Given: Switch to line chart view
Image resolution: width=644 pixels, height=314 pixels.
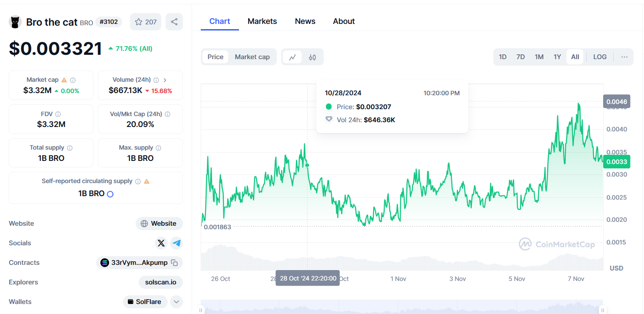Looking at the screenshot, I should click(x=292, y=57).
